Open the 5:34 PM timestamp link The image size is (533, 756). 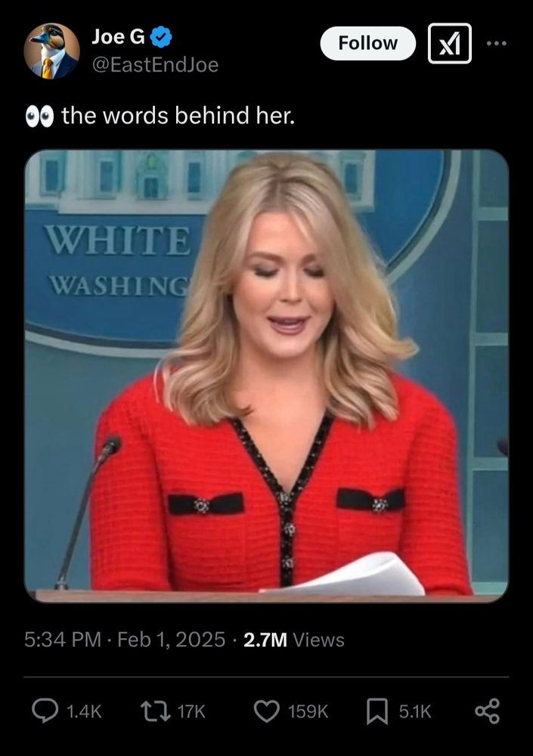tap(63, 640)
